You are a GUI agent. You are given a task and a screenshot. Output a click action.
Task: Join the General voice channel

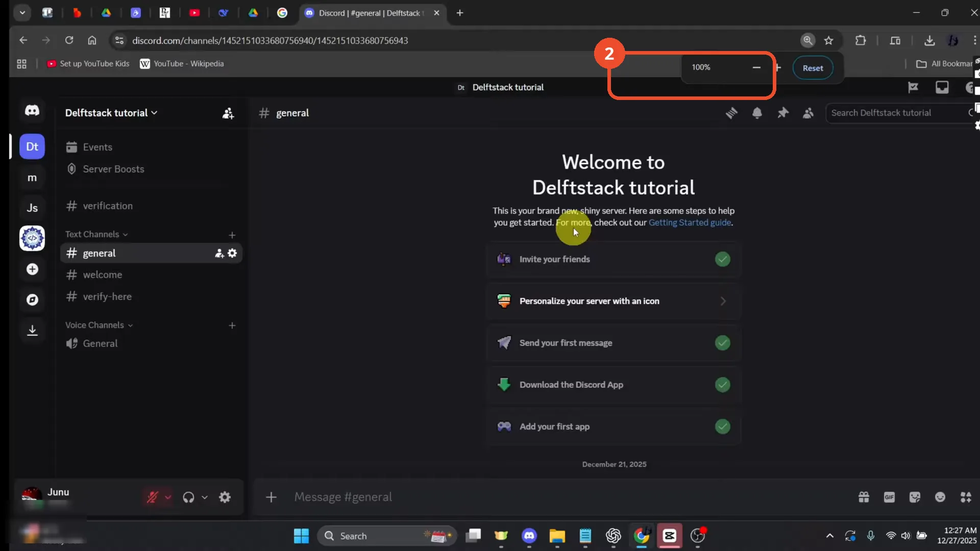151,343
